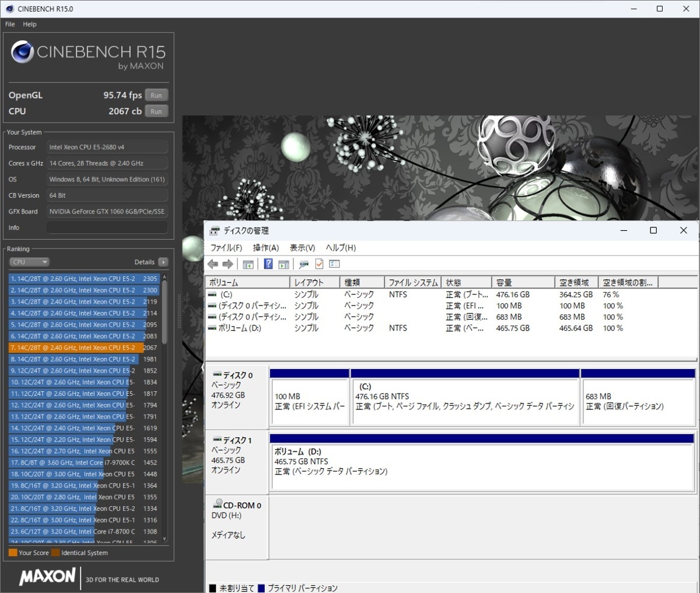The height and width of the screenshot is (593, 700).
Task: Select the 683 MB recovery partition block
Action: [638, 396]
